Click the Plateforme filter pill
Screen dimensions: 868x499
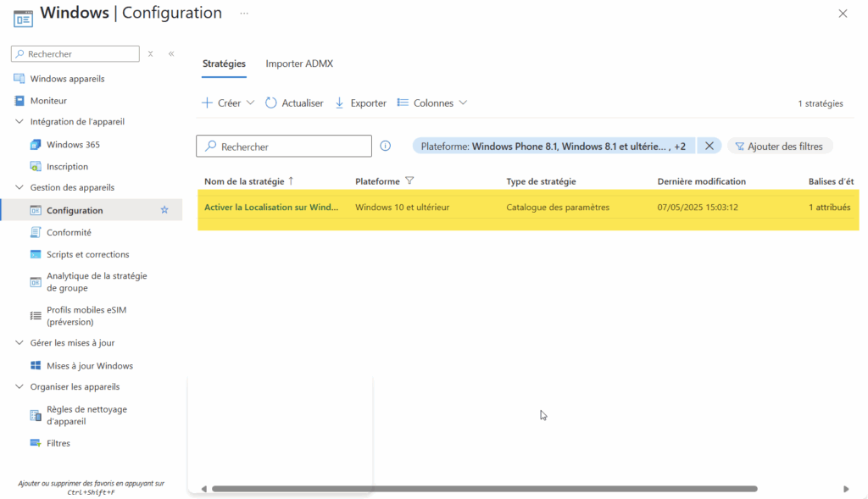click(x=554, y=146)
